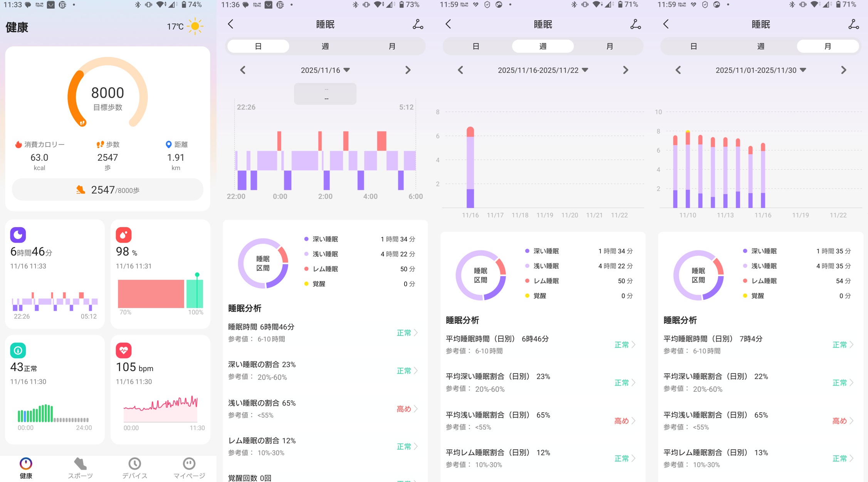Go back from the weekly sleep screen
The width and height of the screenshot is (868, 482).
[x=448, y=24]
